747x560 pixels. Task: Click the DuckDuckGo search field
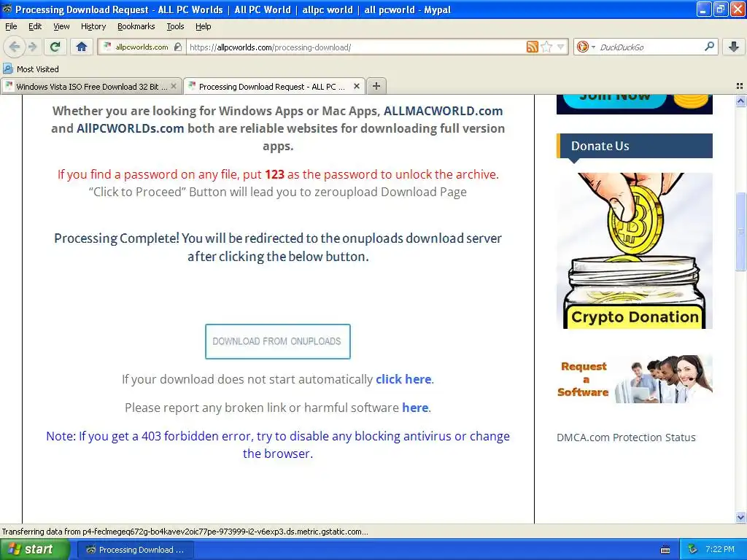[649, 47]
